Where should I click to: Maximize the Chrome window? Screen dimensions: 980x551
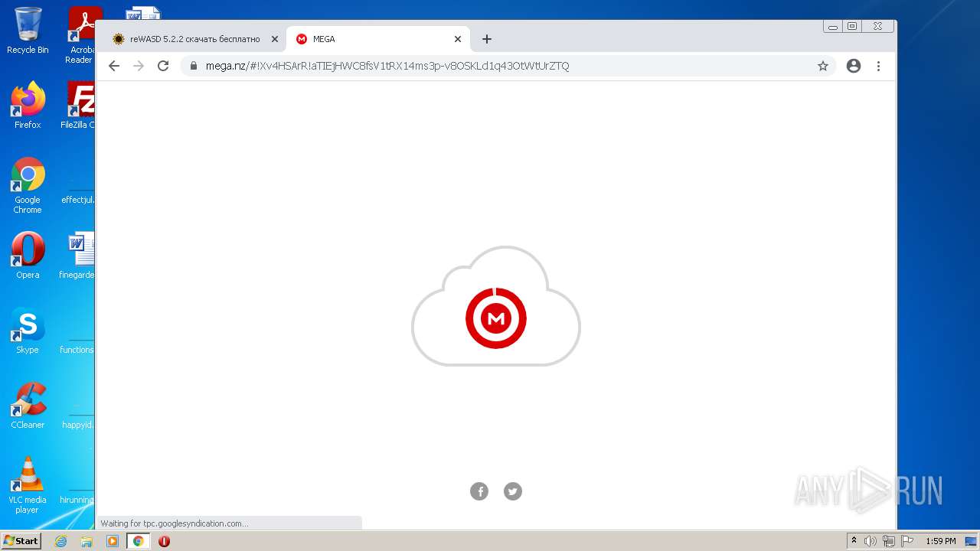pos(852,26)
